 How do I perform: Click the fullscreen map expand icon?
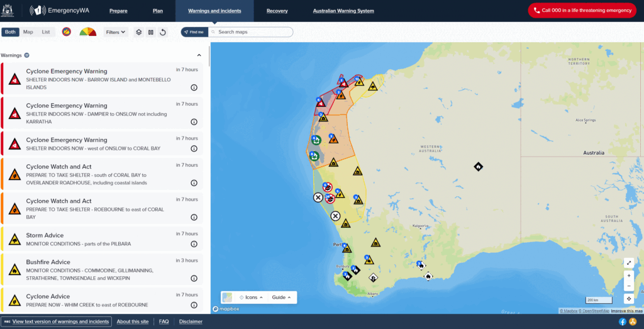pyautogui.click(x=629, y=263)
